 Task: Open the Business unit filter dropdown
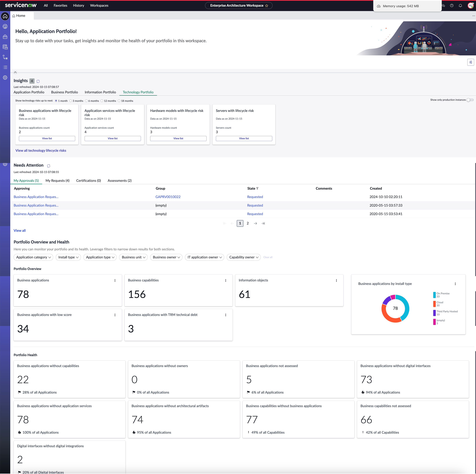point(133,257)
